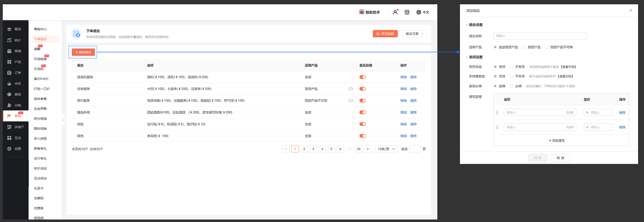
Task: Open the 智能助手 smart assistant
Action: [369, 12]
